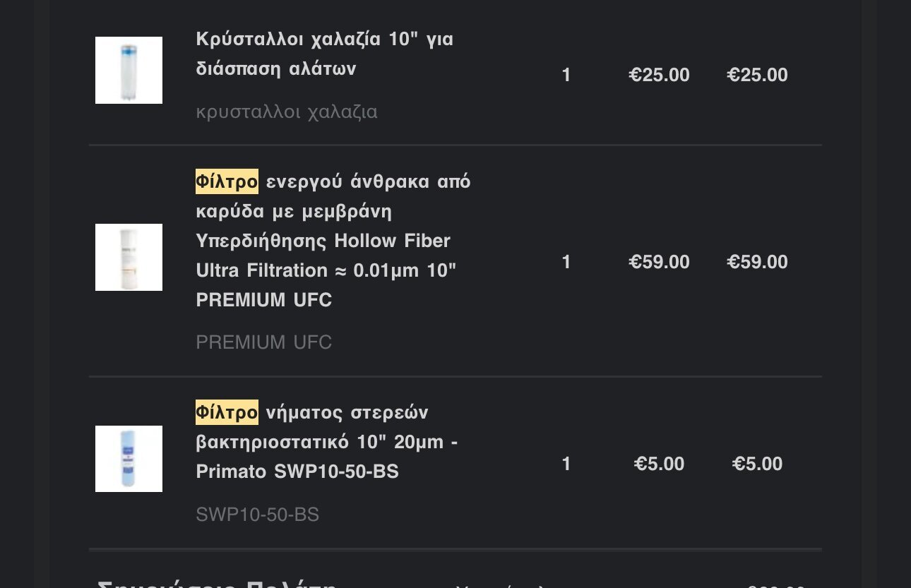
Task: Open the 'νήματος στερεών βακτηριοστατικό' product title
Action: (x=328, y=442)
